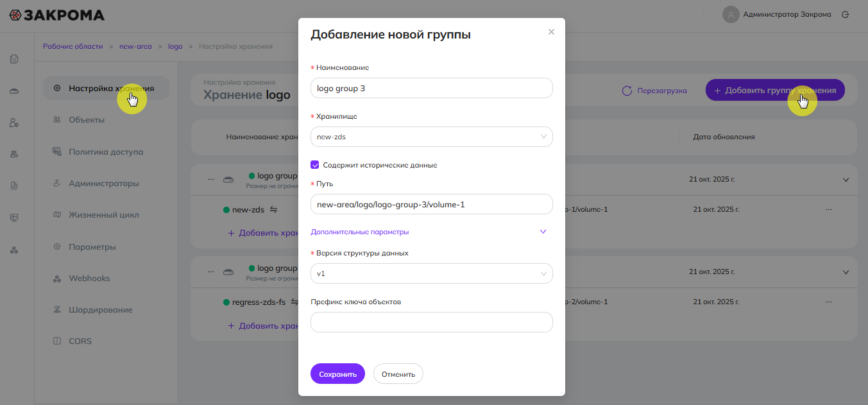Click the Перезагрузка refresh icon
Viewport: 868px width, 405px height.
click(627, 90)
